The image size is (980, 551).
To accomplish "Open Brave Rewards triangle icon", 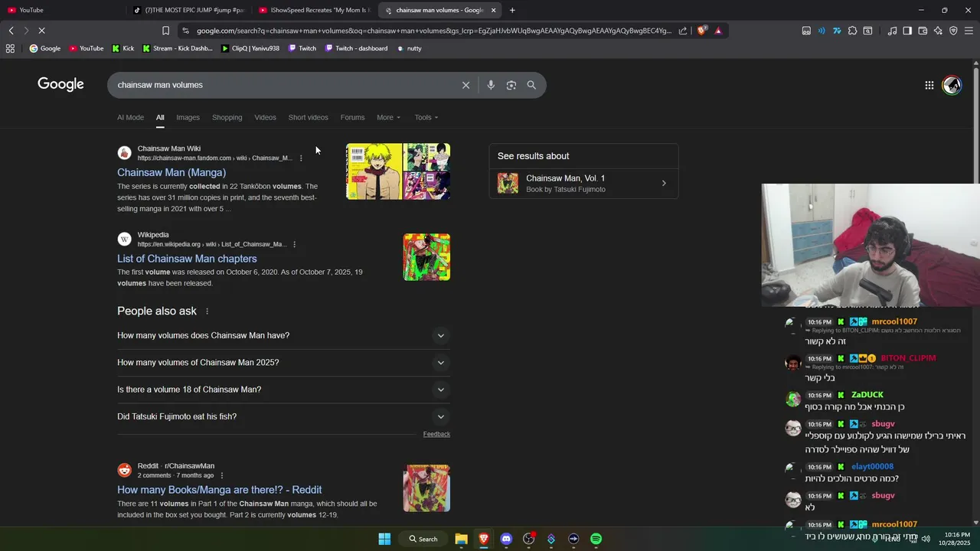I will pos(718,31).
